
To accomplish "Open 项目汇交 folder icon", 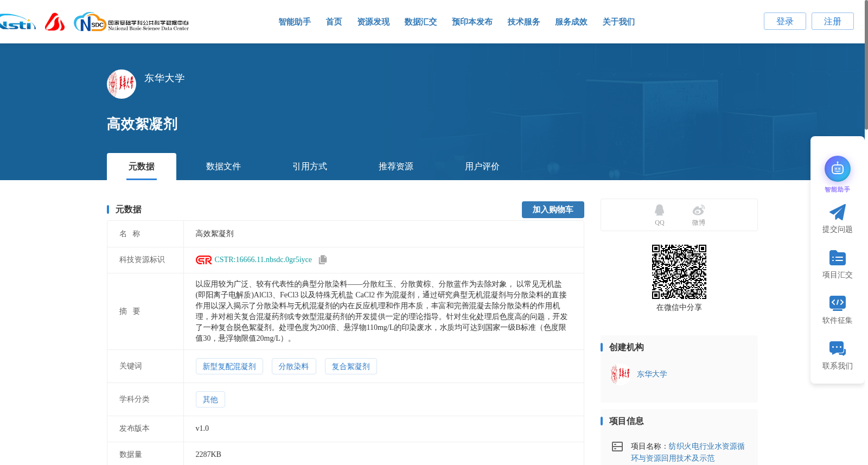I will tap(838, 258).
